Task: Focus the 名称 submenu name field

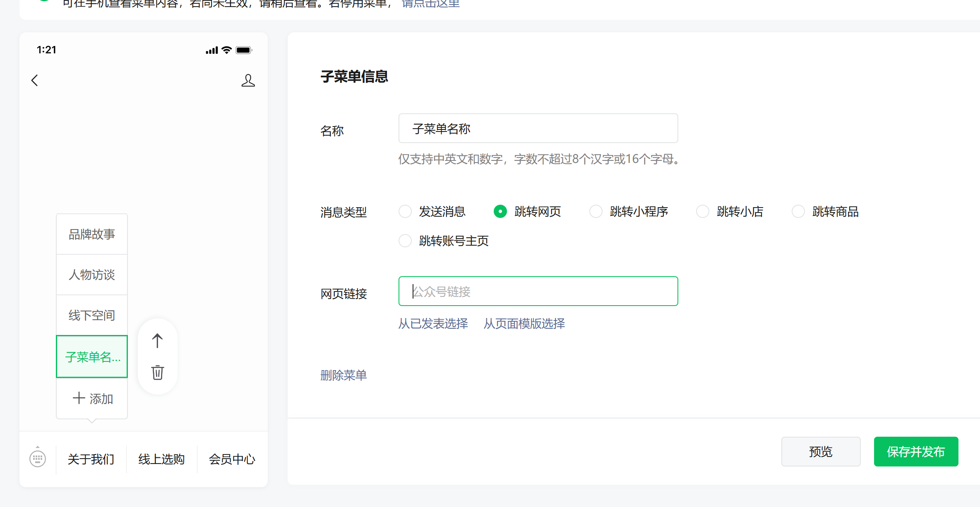Action: click(x=538, y=129)
